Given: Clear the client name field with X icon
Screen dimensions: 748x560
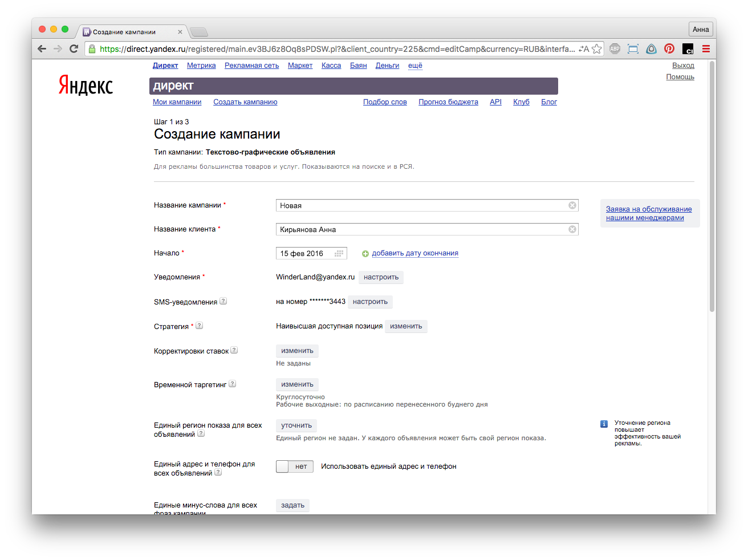Looking at the screenshot, I should click(572, 229).
